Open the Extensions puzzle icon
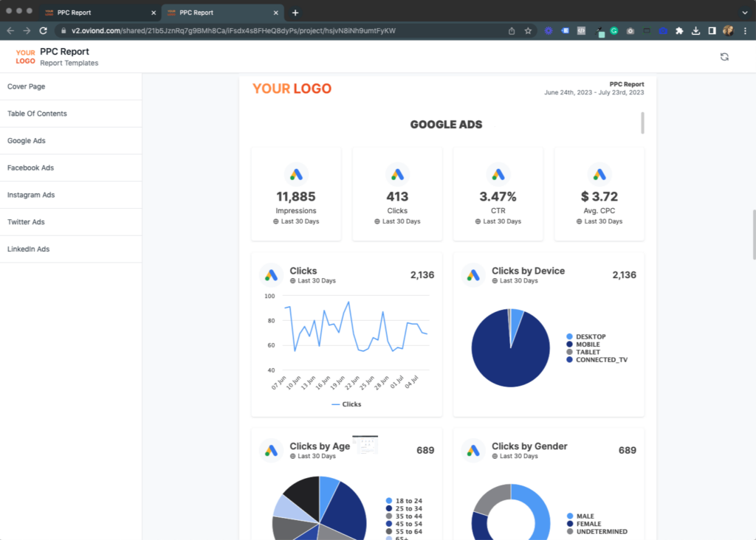Viewport: 756px width, 540px height. pos(679,31)
